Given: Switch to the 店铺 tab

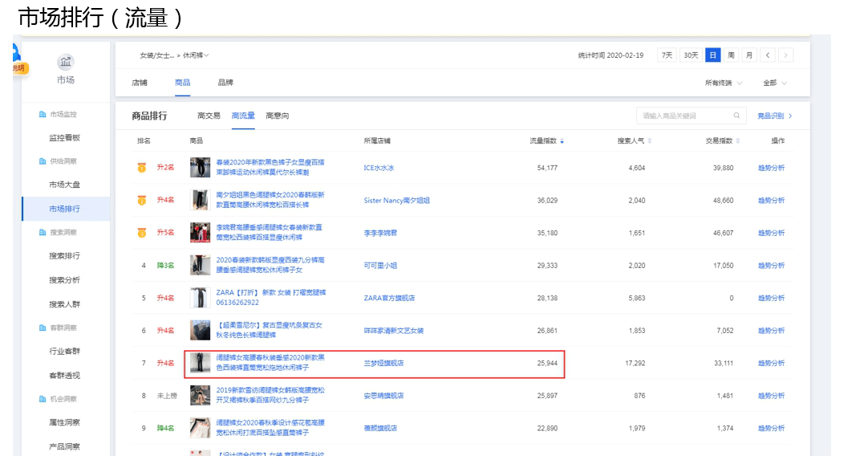Looking at the screenshot, I should point(140,83).
